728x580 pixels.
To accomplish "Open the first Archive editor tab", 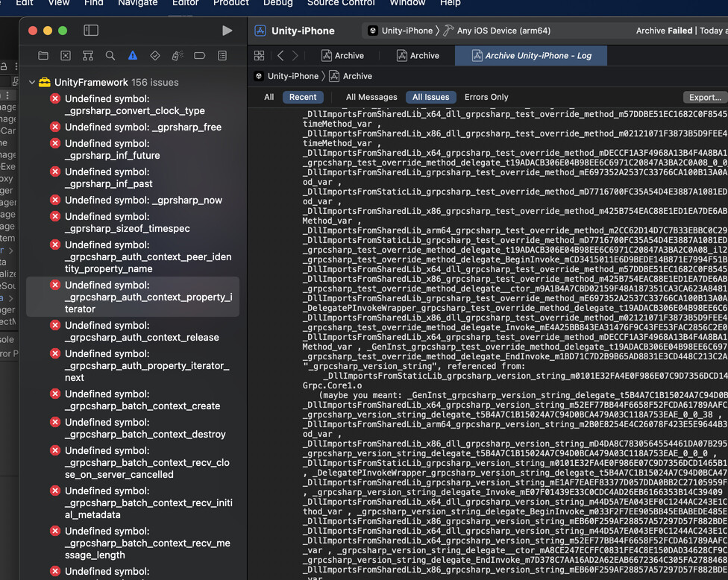I will point(342,56).
